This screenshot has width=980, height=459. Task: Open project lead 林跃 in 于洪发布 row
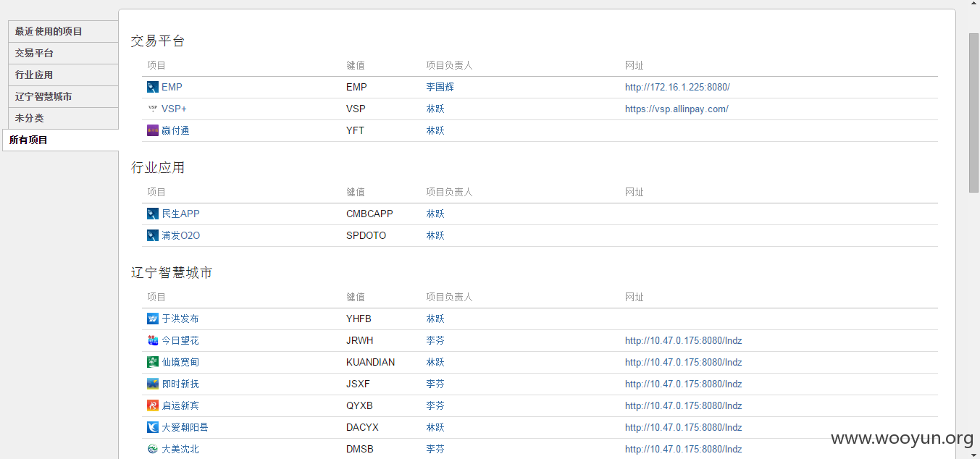click(435, 319)
